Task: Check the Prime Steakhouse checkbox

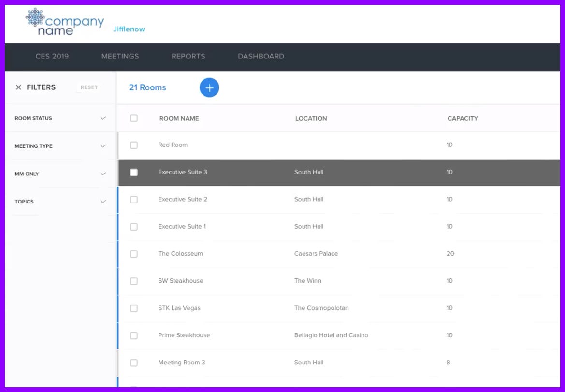Action: pos(134,335)
